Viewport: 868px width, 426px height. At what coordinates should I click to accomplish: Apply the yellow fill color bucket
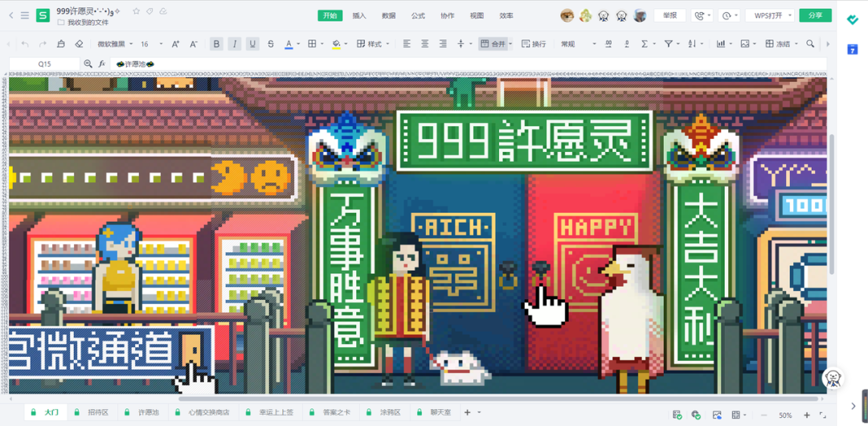pyautogui.click(x=336, y=43)
